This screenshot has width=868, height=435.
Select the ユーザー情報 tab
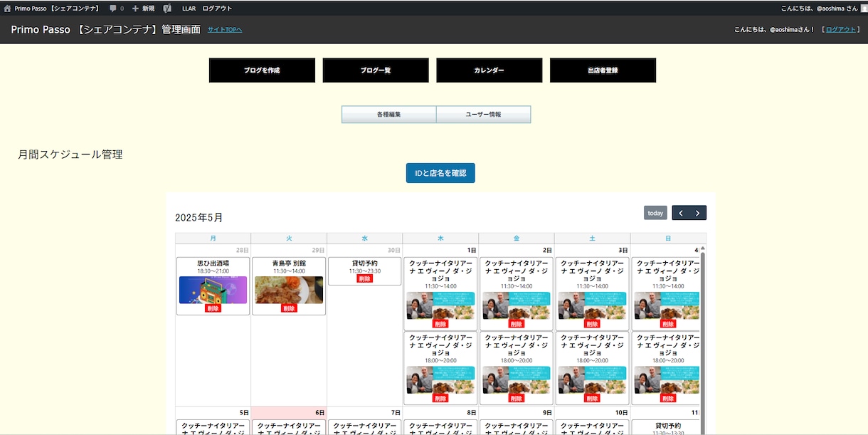484,115
